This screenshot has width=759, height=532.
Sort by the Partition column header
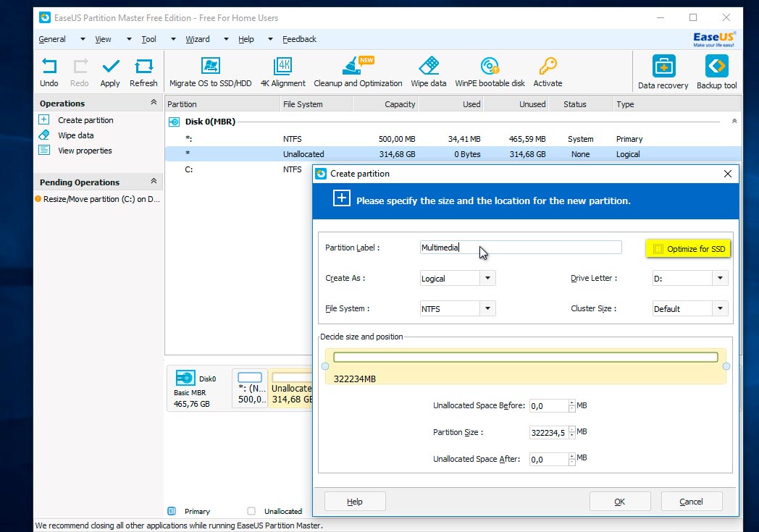click(x=222, y=104)
